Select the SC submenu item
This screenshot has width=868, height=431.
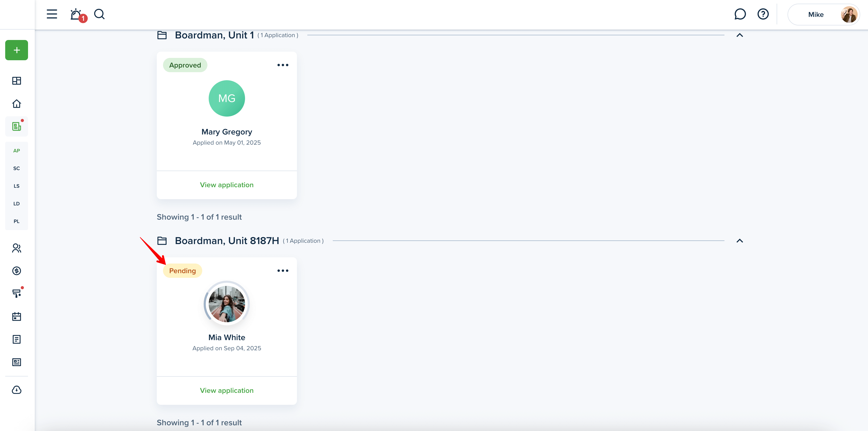coord(17,168)
